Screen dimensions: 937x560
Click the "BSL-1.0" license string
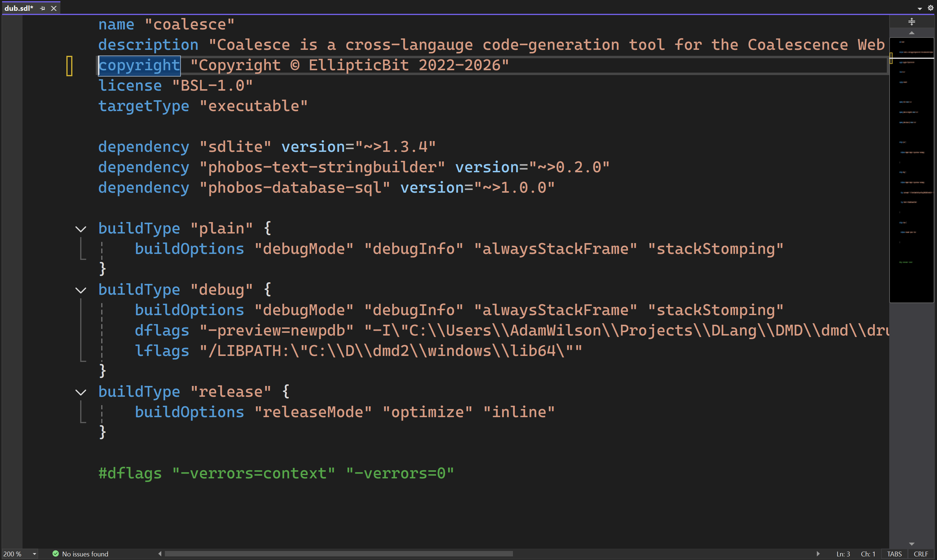coord(212,86)
